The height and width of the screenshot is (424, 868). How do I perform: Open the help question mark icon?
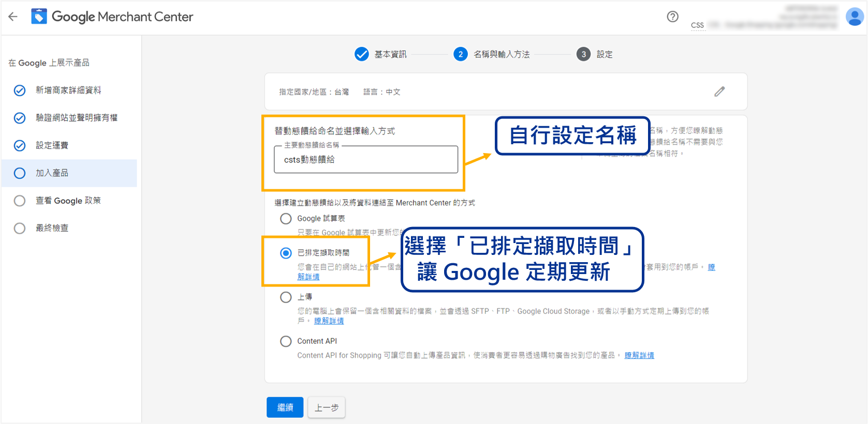coord(672,17)
